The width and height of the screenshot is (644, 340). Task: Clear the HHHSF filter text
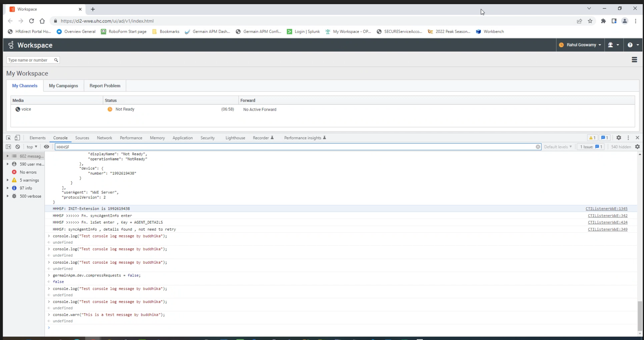click(538, 147)
